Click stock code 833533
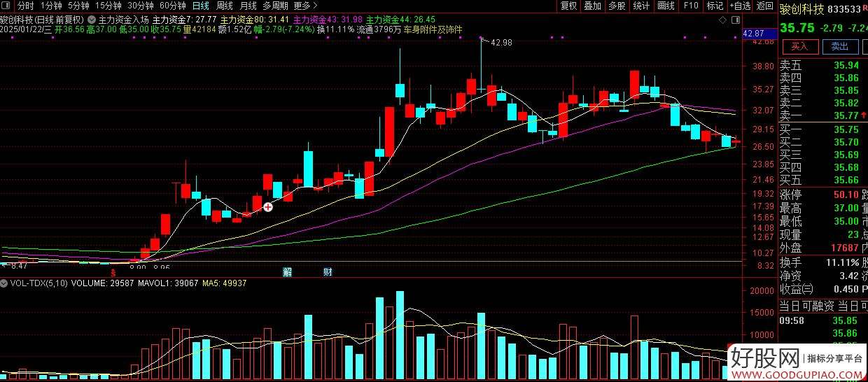 844,10
